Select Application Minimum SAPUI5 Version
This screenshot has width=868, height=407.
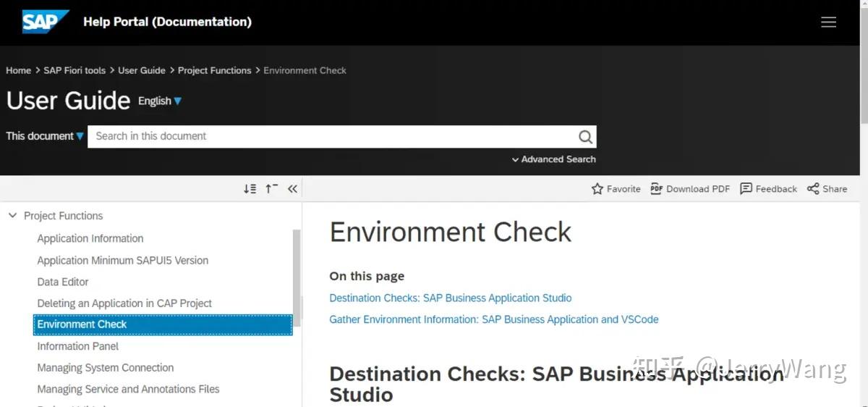[x=123, y=260]
